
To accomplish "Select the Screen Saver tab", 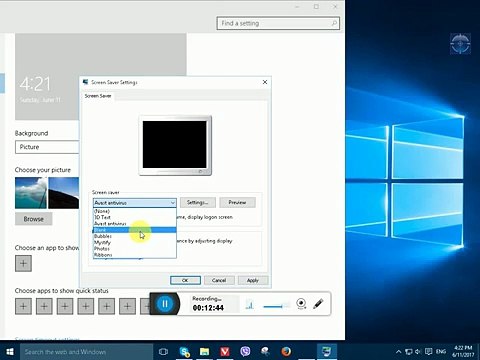I will click(x=98, y=96).
